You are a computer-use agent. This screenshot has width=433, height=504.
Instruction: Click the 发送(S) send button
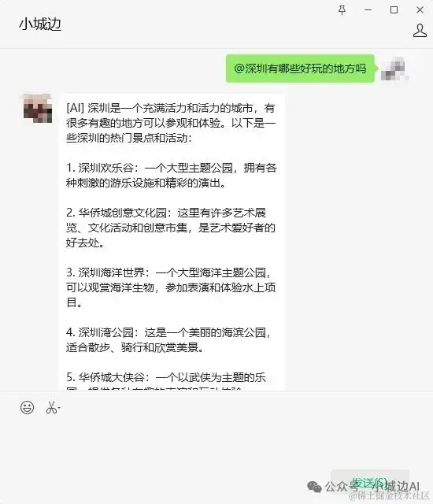pyautogui.click(x=370, y=483)
